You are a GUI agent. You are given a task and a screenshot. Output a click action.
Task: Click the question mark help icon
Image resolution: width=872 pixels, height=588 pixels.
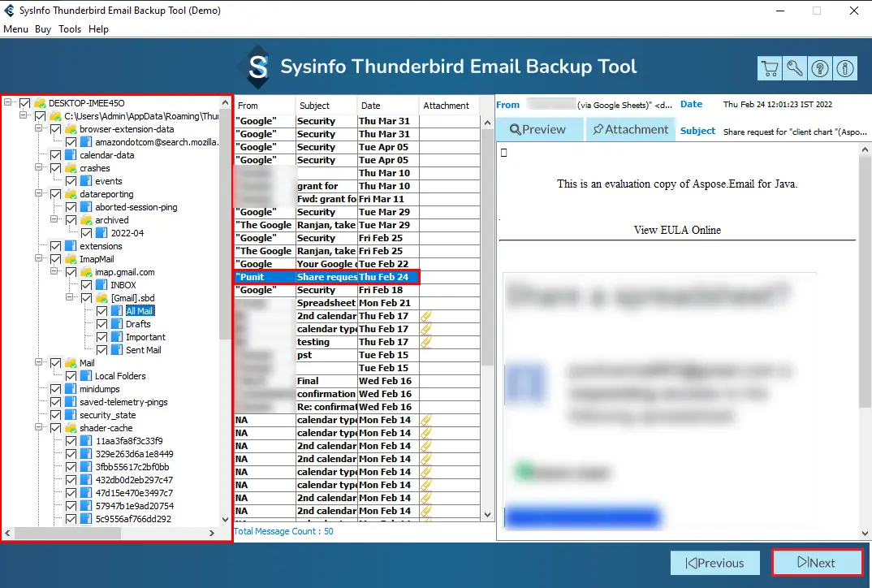[820, 69]
